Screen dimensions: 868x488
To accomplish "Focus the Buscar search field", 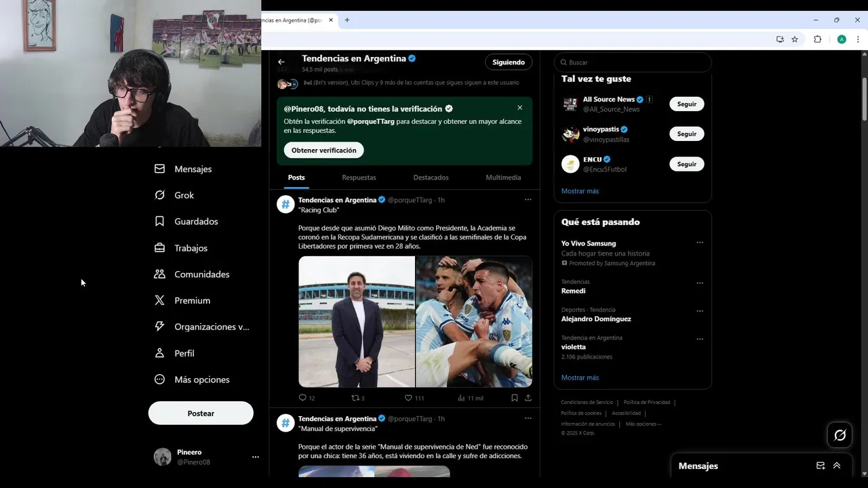I will pyautogui.click(x=633, y=62).
